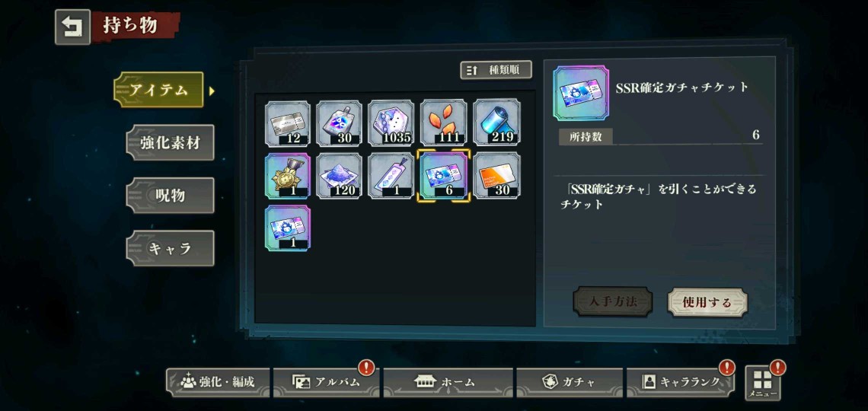Select the potion bottle item with count 30
The width and height of the screenshot is (868, 411).
[340, 123]
